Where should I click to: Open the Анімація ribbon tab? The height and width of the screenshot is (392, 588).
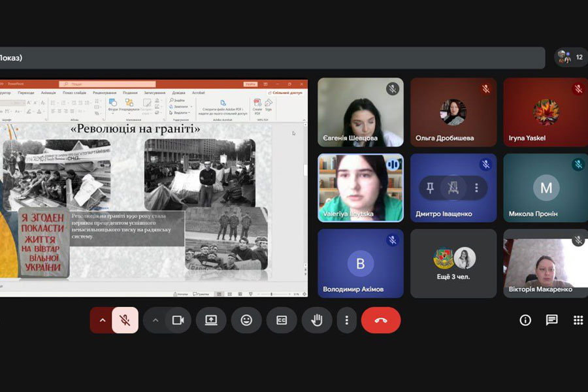(48, 93)
